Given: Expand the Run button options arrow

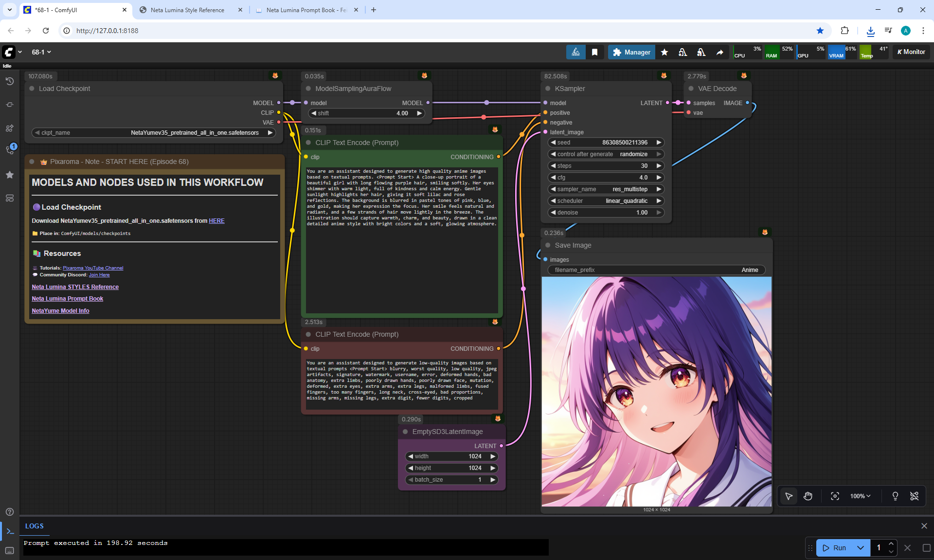Looking at the screenshot, I should pyautogui.click(x=860, y=548).
